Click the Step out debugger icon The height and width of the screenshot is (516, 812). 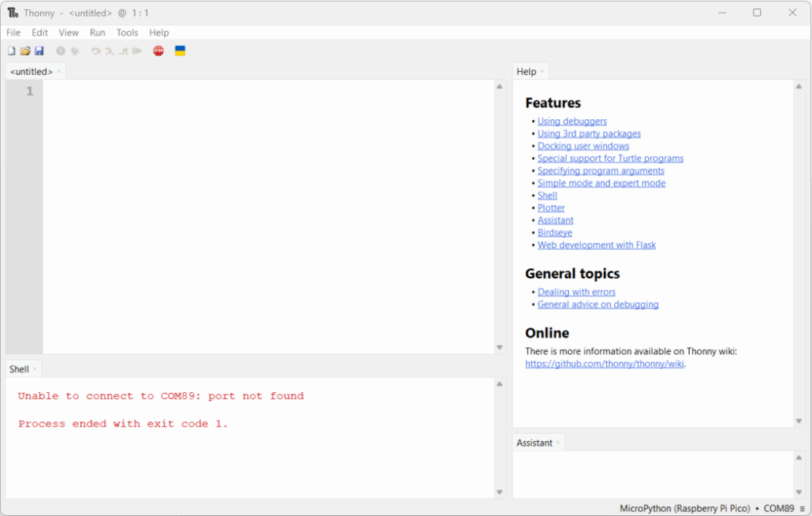[123, 50]
